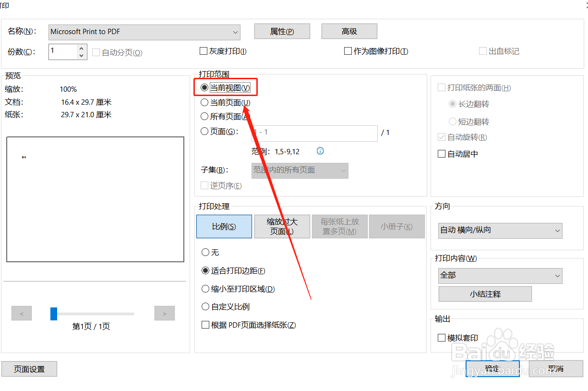Open the 页面设置 dialog
The height and width of the screenshot is (391, 588).
(29, 369)
